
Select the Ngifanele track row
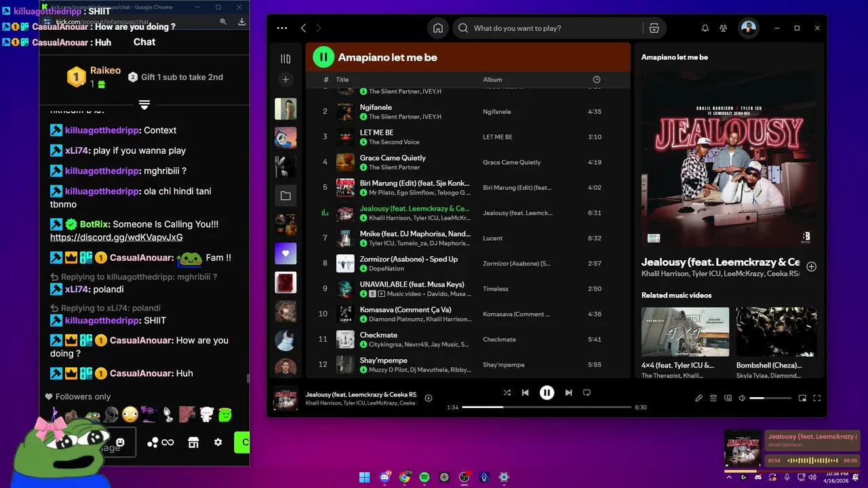click(x=468, y=111)
